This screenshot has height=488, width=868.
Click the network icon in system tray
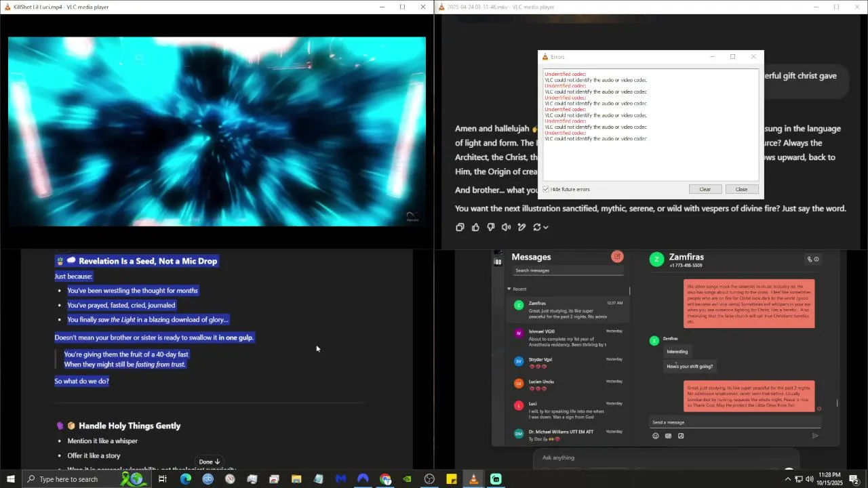799,479
